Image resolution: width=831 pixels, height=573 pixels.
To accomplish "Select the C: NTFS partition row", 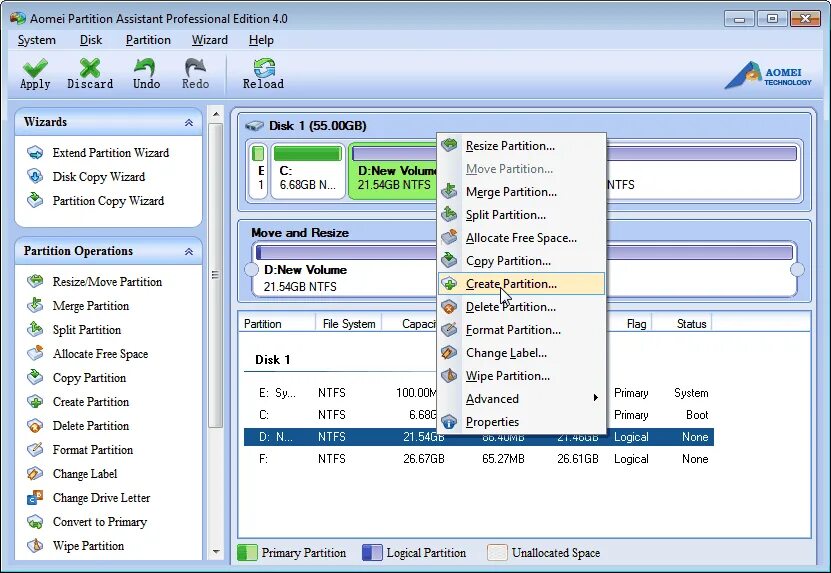I will coord(479,415).
